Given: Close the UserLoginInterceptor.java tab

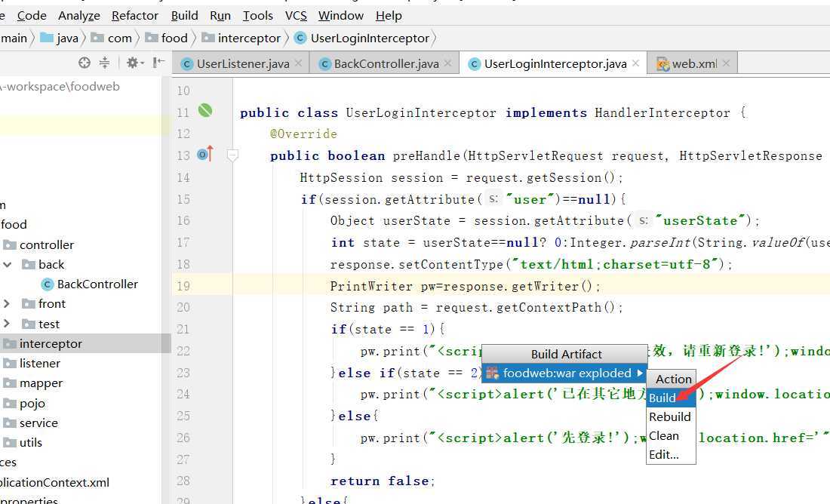Looking at the screenshot, I should click(x=636, y=63).
